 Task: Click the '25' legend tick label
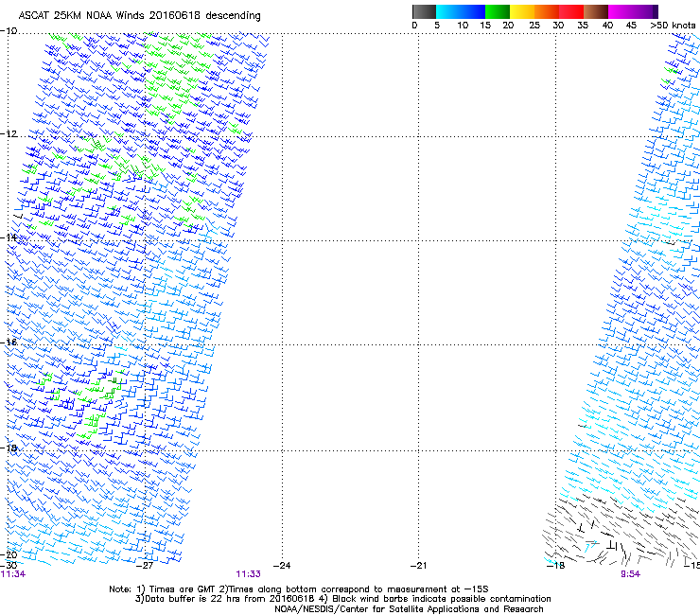tap(534, 26)
